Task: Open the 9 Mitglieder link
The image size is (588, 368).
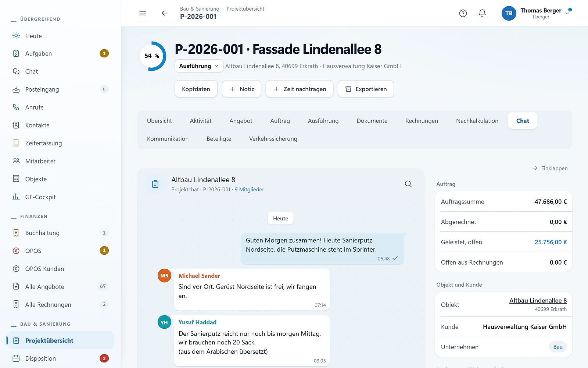Action: pyautogui.click(x=249, y=190)
